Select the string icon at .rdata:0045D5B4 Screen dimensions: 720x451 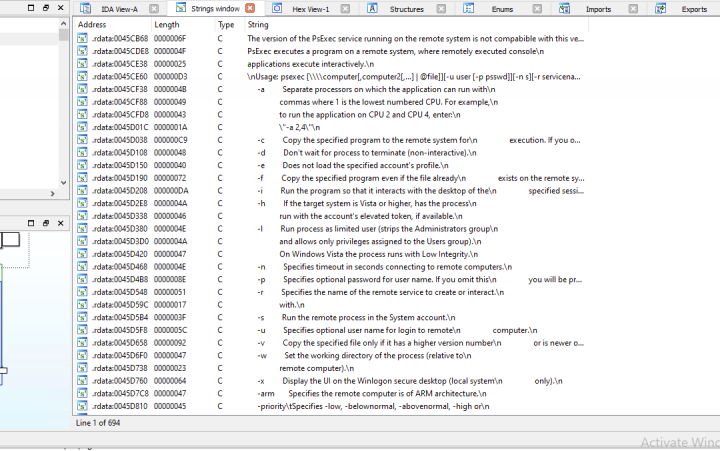pyautogui.click(x=82, y=317)
